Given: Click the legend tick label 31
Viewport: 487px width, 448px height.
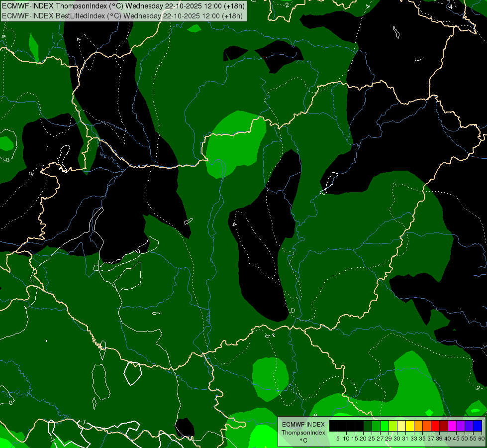Looking at the screenshot, I should click(405, 439).
